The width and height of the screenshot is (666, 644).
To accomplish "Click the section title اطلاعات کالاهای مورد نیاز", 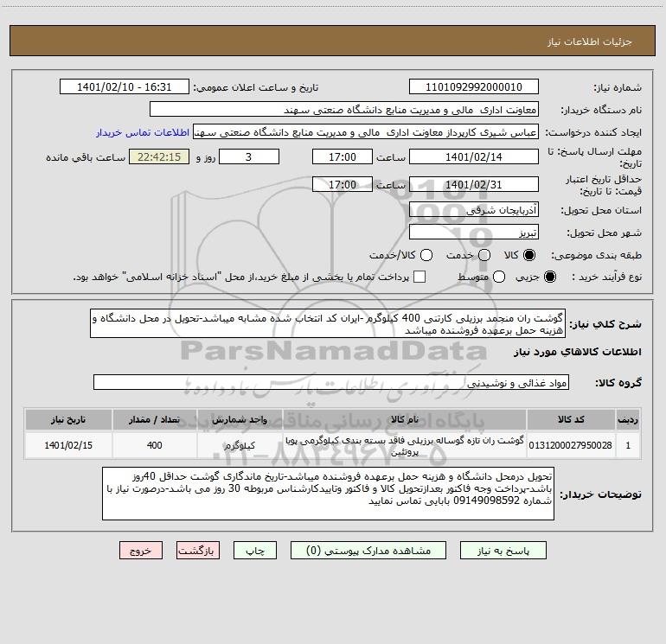I will tap(578, 352).
